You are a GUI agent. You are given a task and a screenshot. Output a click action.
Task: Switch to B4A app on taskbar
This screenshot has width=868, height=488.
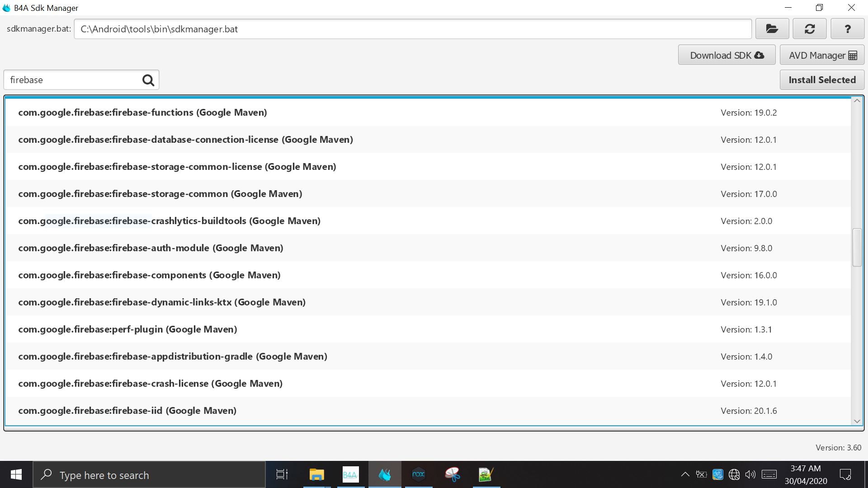[x=350, y=474]
